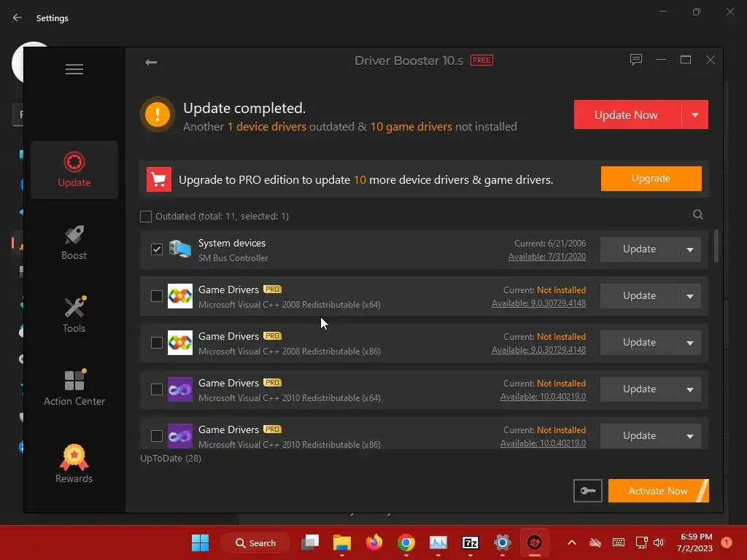Screen dimensions: 747x560
Task: Click the orange warning exclamation icon
Action: pos(158,114)
